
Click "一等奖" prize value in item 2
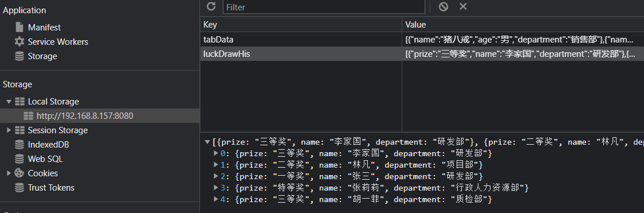point(290,176)
